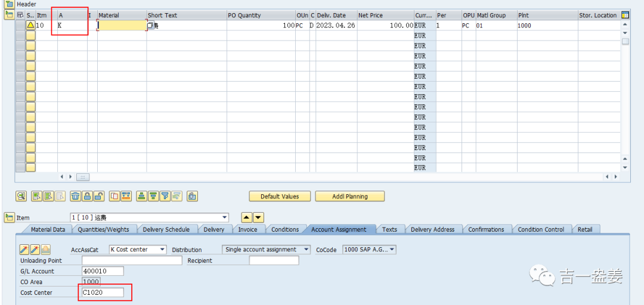The width and height of the screenshot is (644, 305).
Task: Open the Retail tab
Action: [x=585, y=229]
